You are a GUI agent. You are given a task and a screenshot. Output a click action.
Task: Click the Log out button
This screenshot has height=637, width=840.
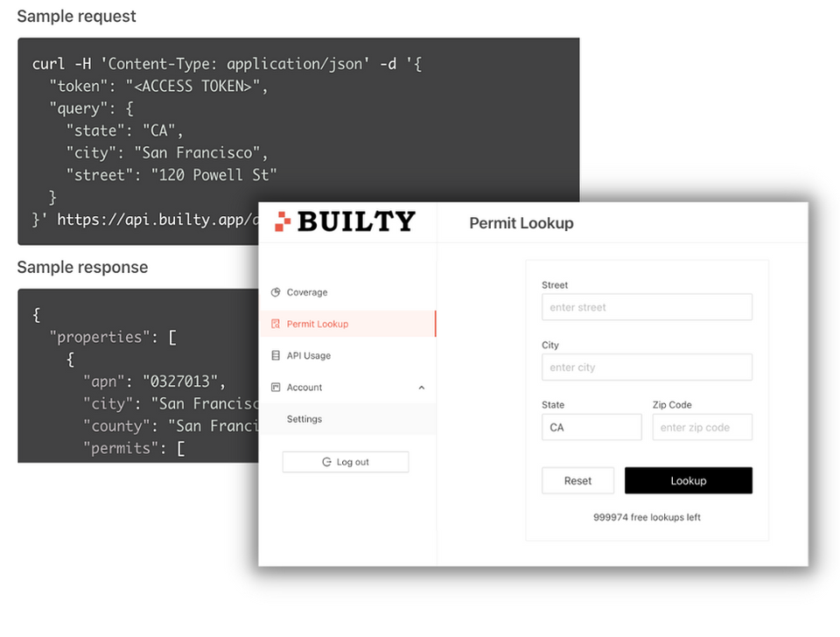click(346, 462)
